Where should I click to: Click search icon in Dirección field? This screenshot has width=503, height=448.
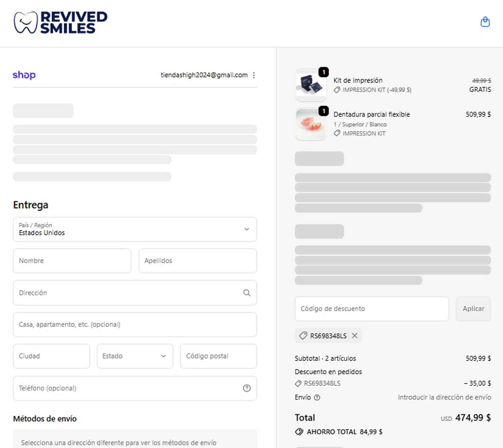pos(247,293)
